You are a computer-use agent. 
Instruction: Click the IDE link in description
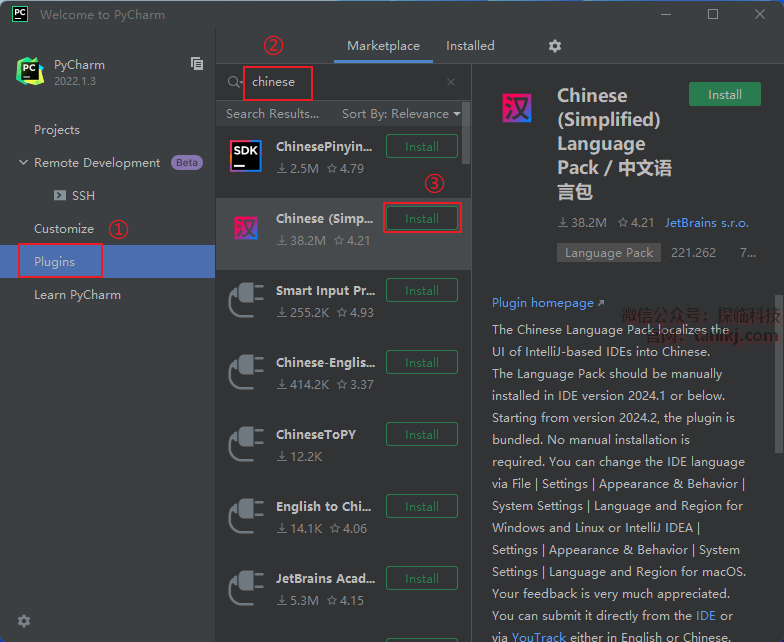pyautogui.click(x=706, y=616)
